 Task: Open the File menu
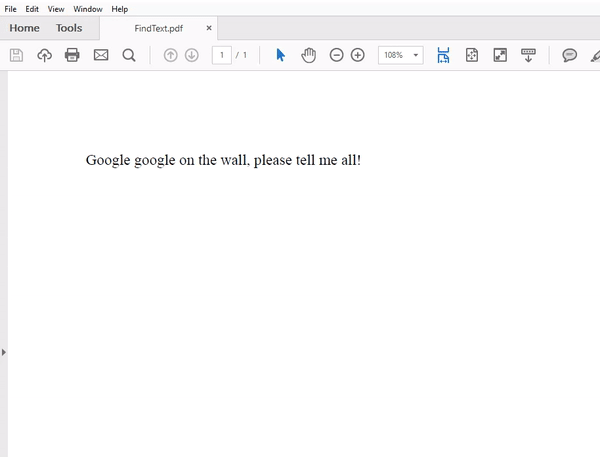coord(10,9)
